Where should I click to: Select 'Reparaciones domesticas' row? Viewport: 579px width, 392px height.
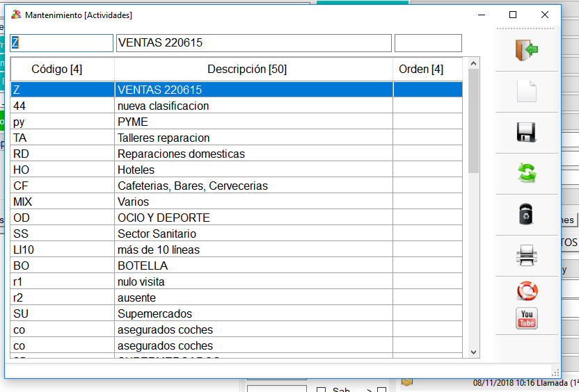pyautogui.click(x=237, y=154)
